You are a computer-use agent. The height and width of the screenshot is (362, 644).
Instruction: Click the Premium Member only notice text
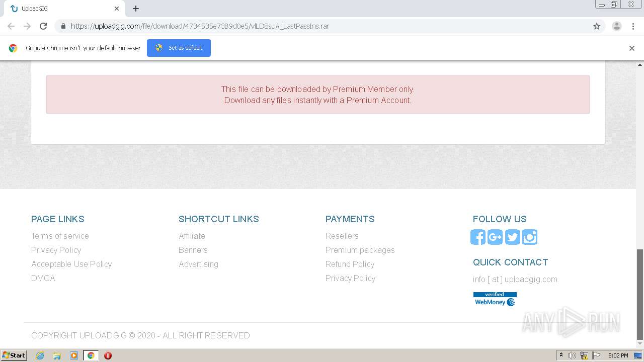318,89
